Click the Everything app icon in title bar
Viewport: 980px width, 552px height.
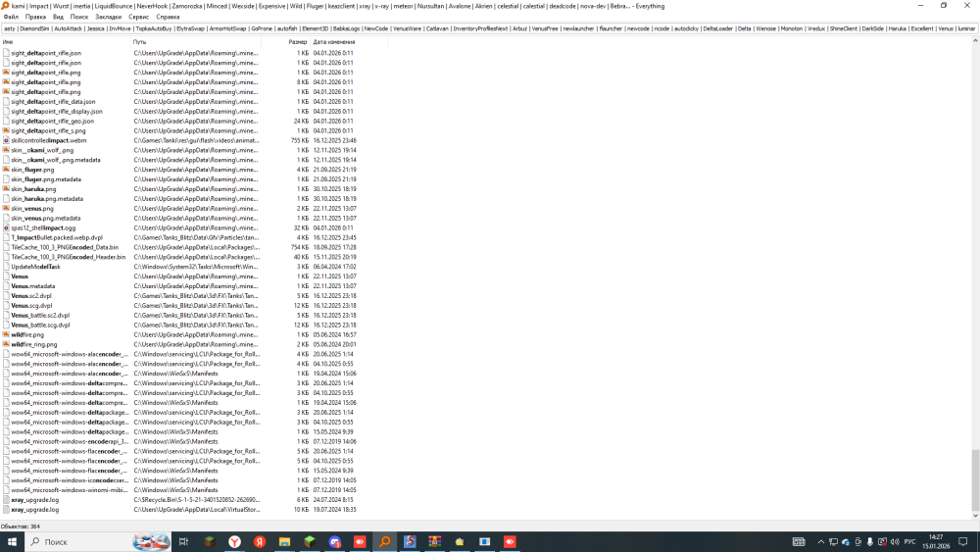click(5, 6)
